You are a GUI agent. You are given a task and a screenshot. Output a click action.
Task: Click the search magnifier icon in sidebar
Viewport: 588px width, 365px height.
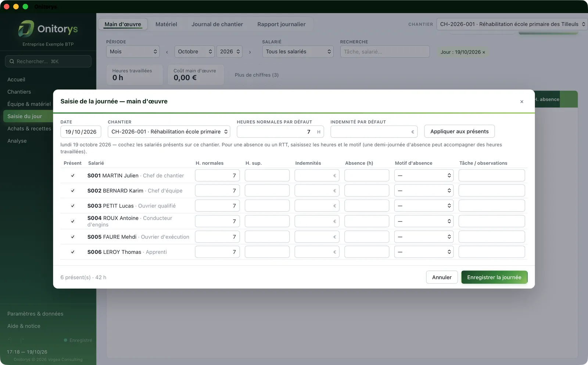coord(12,61)
